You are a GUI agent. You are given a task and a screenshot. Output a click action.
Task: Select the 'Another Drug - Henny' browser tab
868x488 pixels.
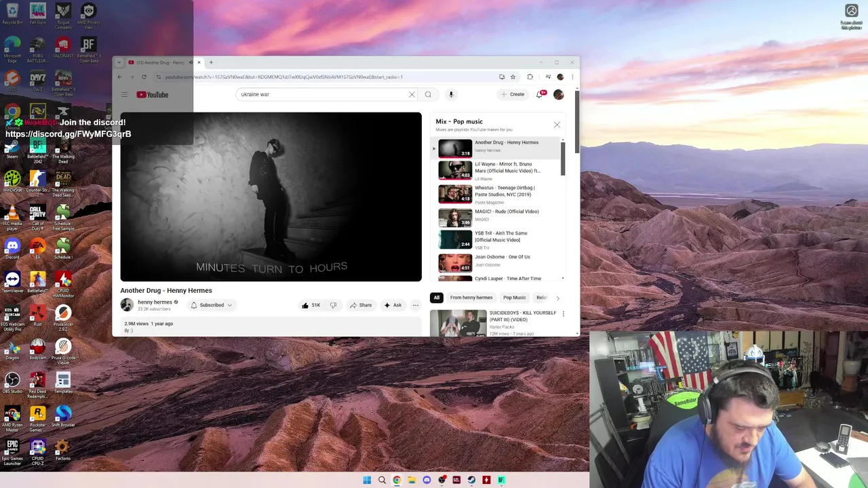click(x=160, y=62)
